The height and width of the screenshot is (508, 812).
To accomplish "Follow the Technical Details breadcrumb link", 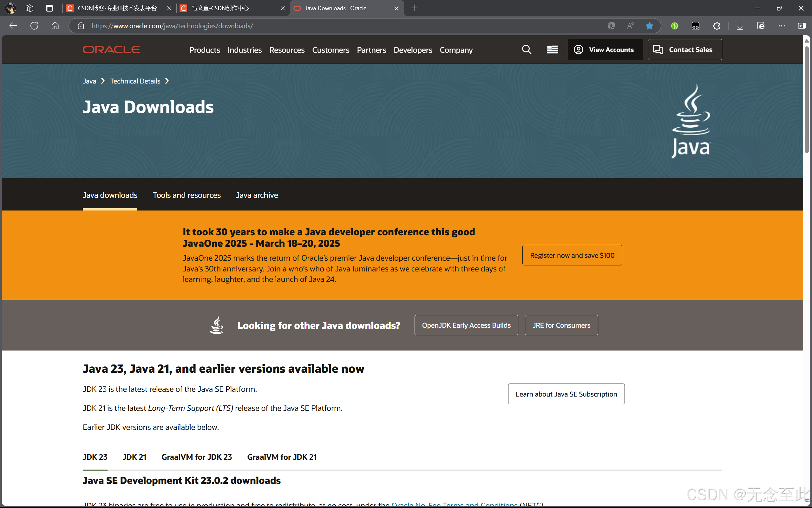I will (135, 81).
